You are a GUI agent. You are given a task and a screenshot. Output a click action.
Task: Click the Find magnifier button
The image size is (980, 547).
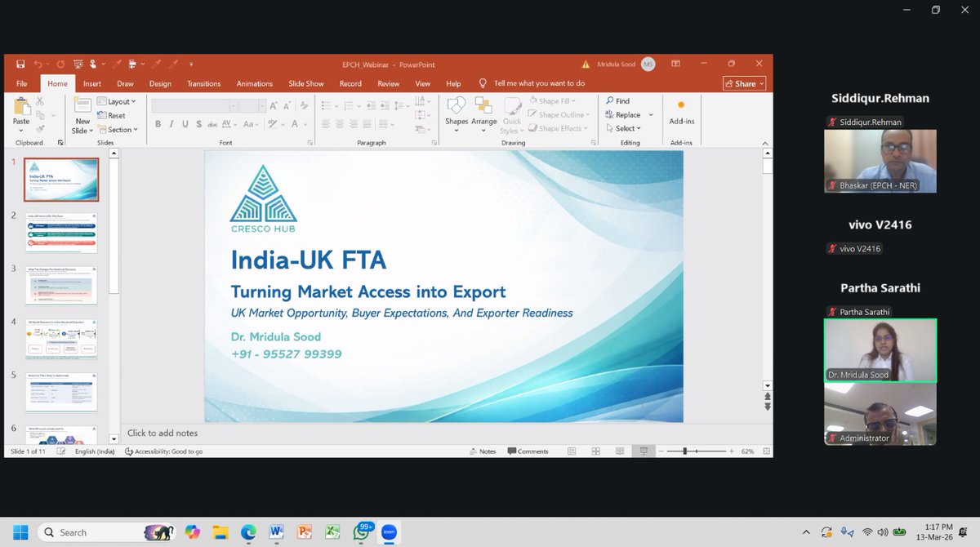(x=618, y=101)
